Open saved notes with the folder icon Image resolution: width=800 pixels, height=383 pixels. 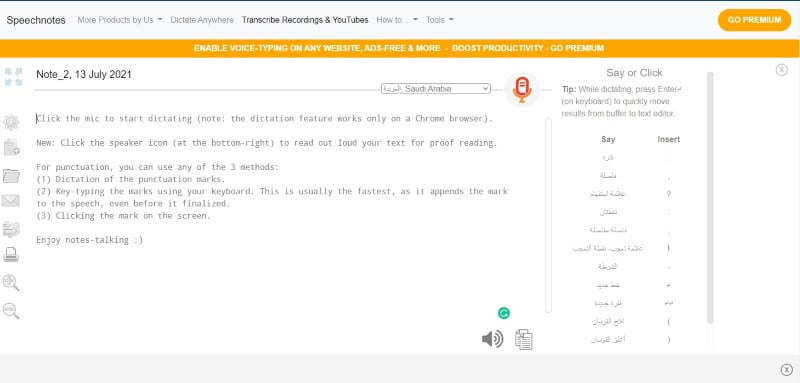(11, 176)
